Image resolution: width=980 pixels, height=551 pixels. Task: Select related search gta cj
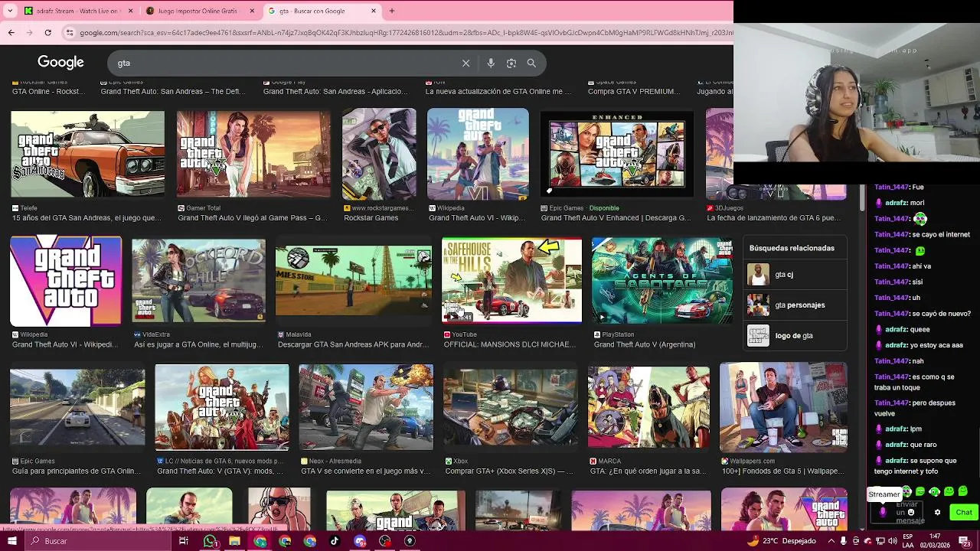point(795,274)
